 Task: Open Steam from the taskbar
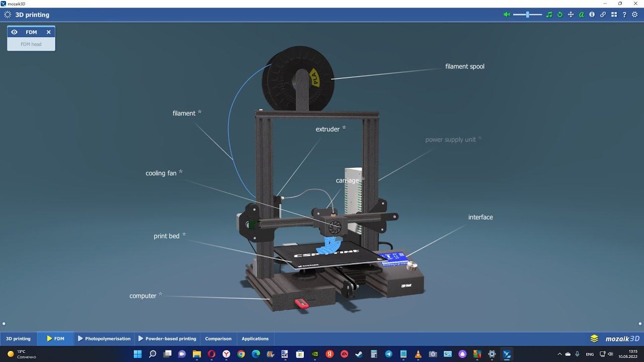[359, 354]
